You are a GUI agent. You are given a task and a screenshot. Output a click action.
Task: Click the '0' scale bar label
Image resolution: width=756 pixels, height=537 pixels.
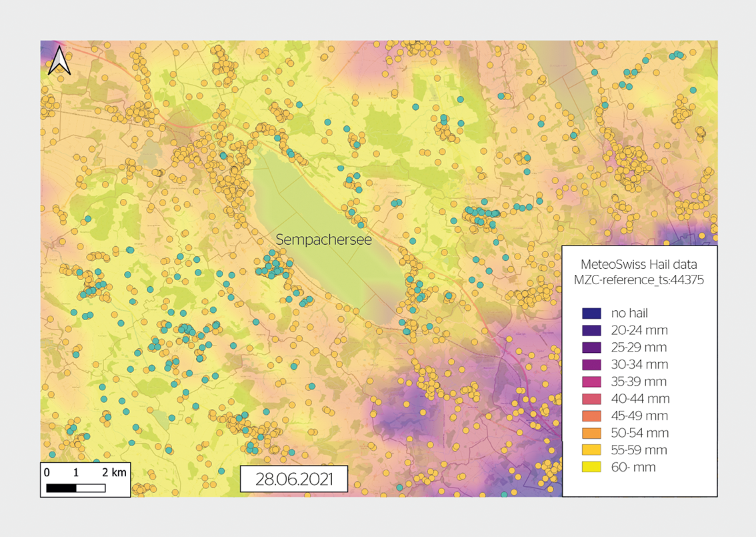tap(47, 472)
